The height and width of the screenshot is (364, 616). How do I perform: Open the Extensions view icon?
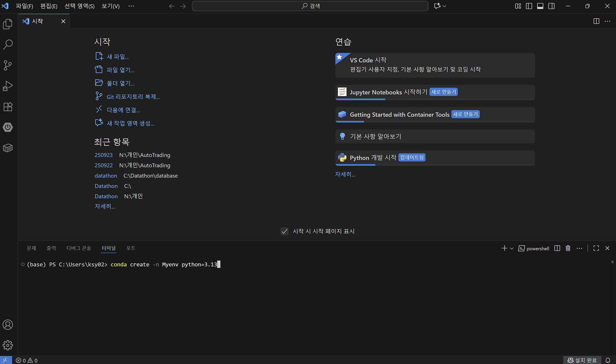pyautogui.click(x=8, y=107)
